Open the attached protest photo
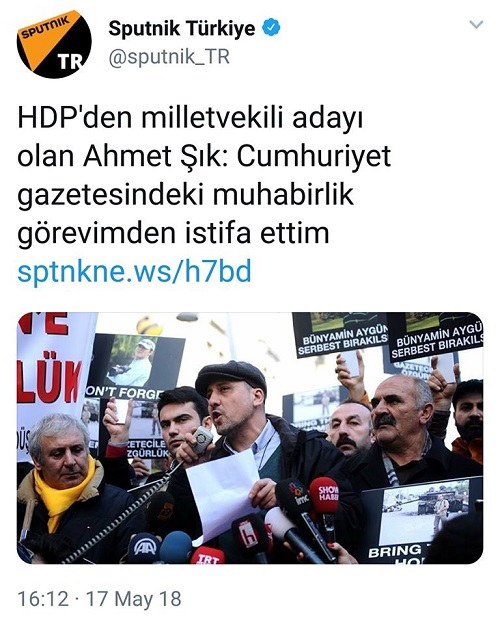Image resolution: width=500 pixels, height=624 pixels. point(250,438)
